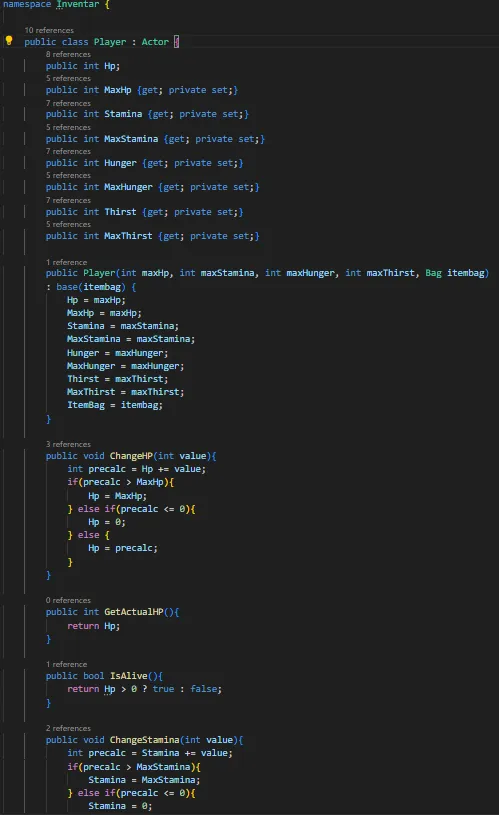Click the 'Actor' base class name
499x815 pixels.
coord(155,42)
